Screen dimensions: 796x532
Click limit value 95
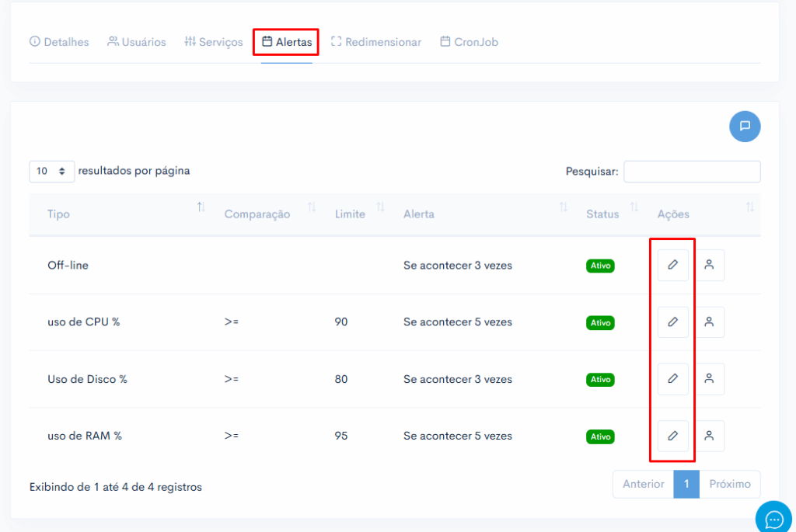tap(341, 436)
